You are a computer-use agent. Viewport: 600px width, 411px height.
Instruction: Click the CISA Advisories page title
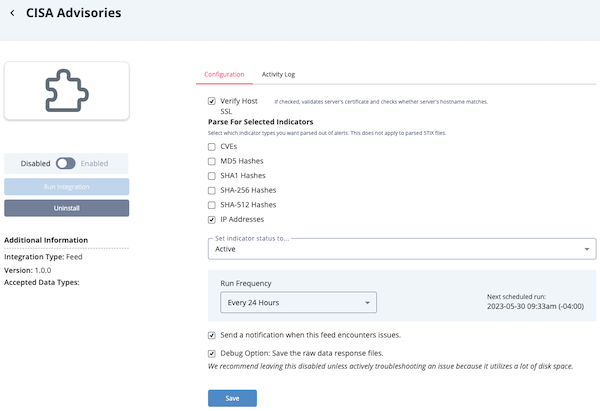[73, 13]
